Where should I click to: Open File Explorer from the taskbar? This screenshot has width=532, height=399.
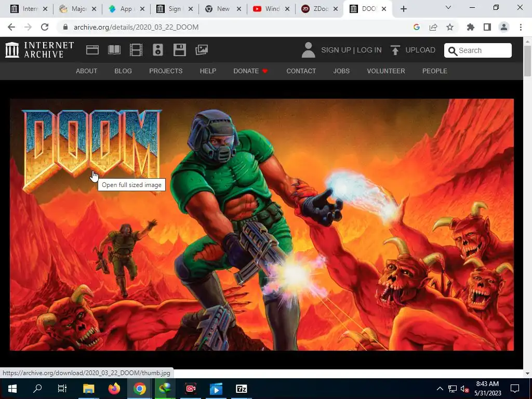coord(88,389)
